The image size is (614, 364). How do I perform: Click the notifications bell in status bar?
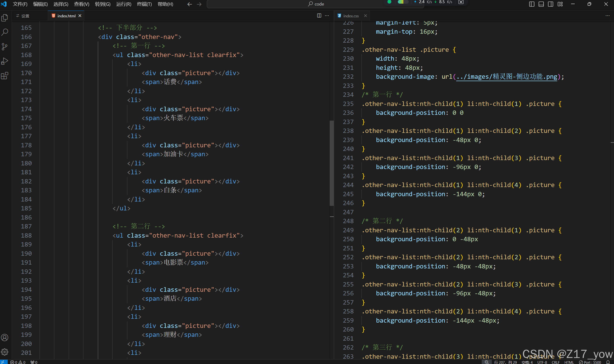(608, 362)
